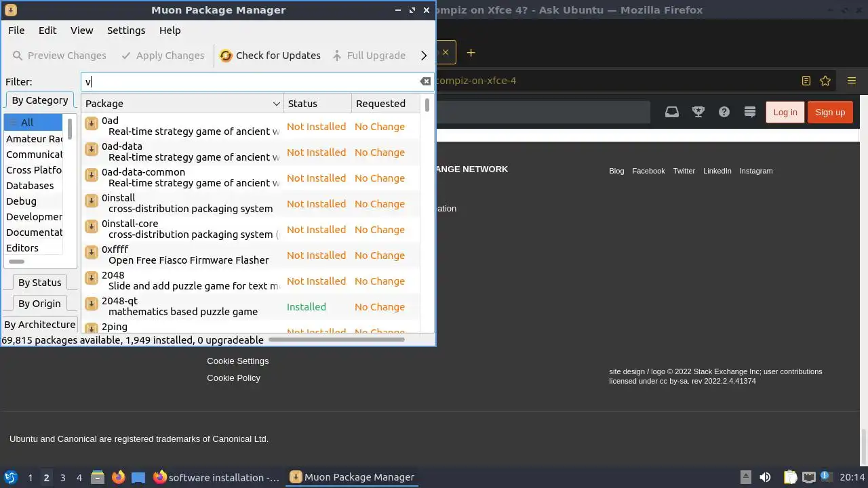The height and width of the screenshot is (488, 868).
Task: Click the package list horizontal scrollbar
Action: [x=336, y=340]
